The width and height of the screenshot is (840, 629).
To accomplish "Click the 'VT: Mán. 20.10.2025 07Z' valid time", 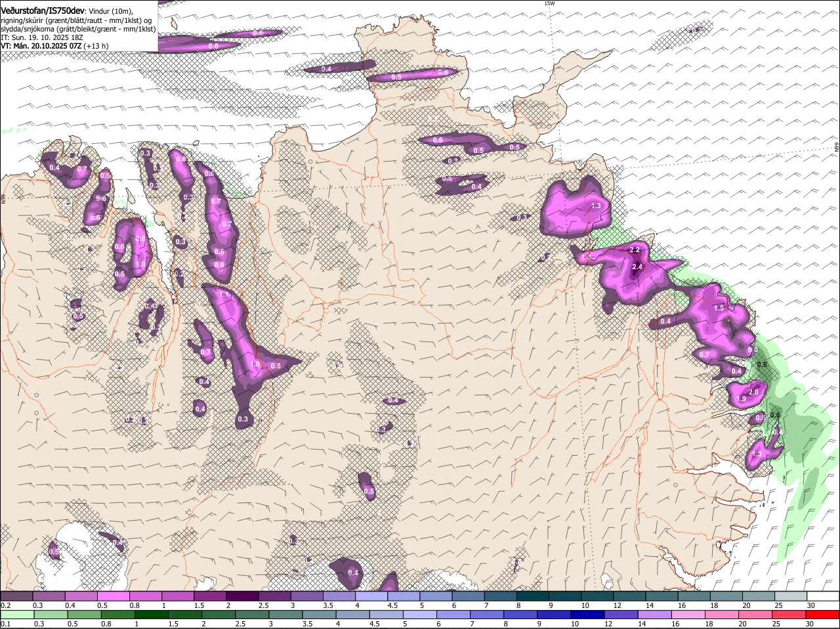I will click(41, 46).
